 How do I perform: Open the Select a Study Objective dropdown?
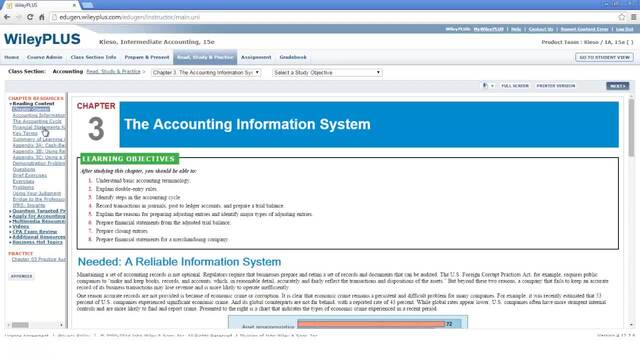[327, 73]
